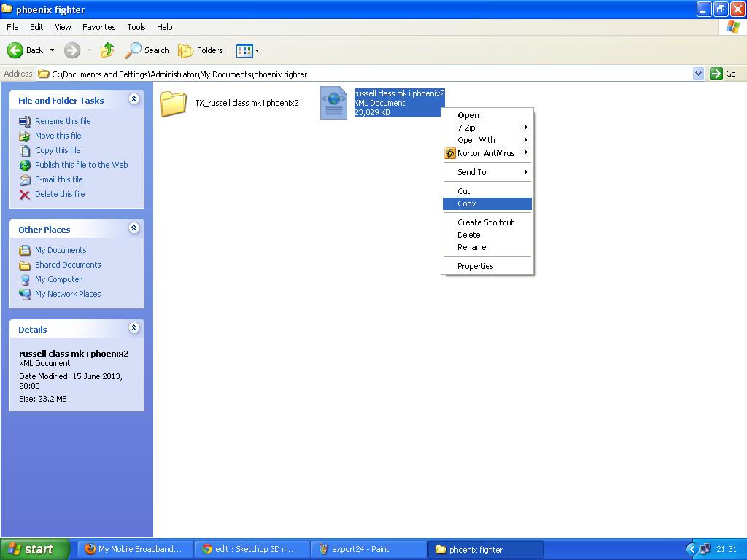Click the Shared Documents folder icon
Screen dimensions: 747x560
point(25,265)
